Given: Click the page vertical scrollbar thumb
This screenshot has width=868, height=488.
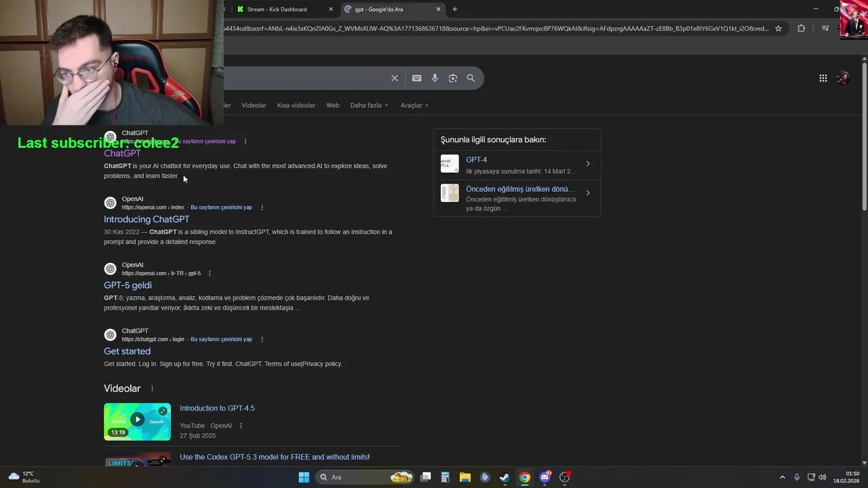Looking at the screenshot, I should click(x=865, y=136).
